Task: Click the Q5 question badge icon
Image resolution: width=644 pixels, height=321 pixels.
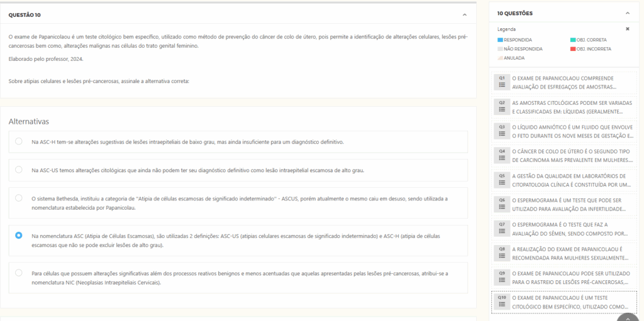Action: click(x=502, y=180)
